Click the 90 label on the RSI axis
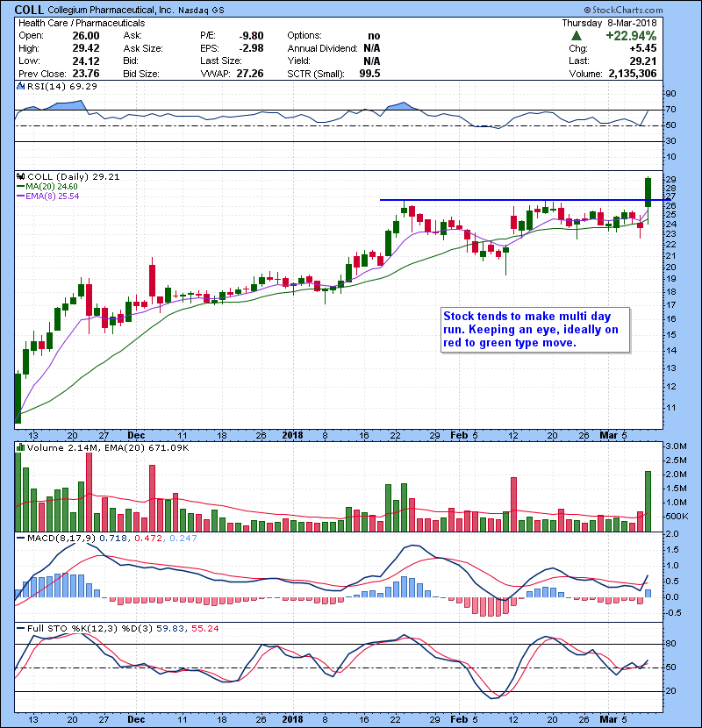The width and height of the screenshot is (702, 728). [671, 94]
